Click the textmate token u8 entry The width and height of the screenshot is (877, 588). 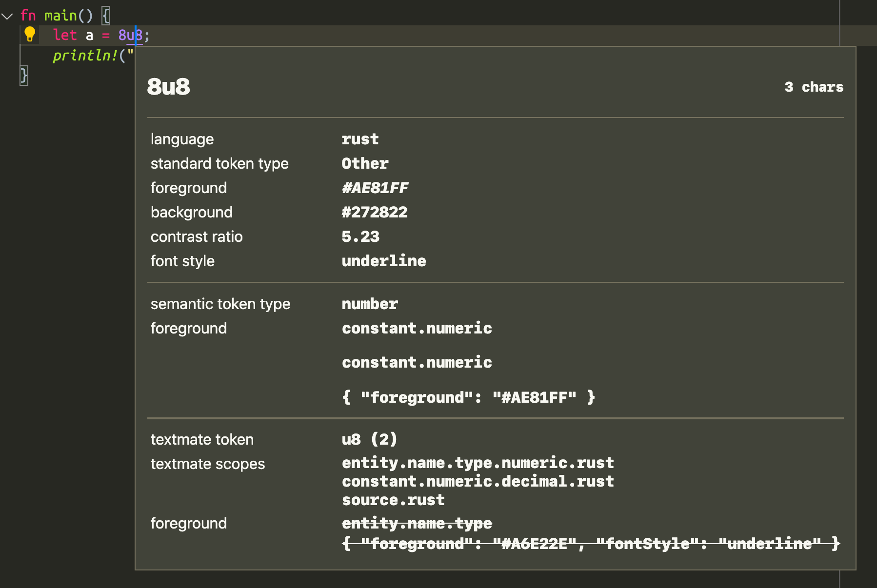pyautogui.click(x=369, y=439)
